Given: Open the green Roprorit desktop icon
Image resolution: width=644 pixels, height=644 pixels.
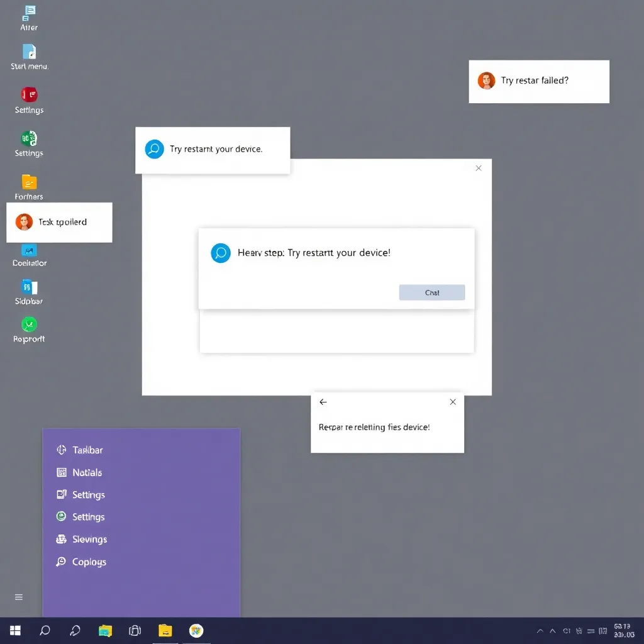Looking at the screenshot, I should coord(29,325).
